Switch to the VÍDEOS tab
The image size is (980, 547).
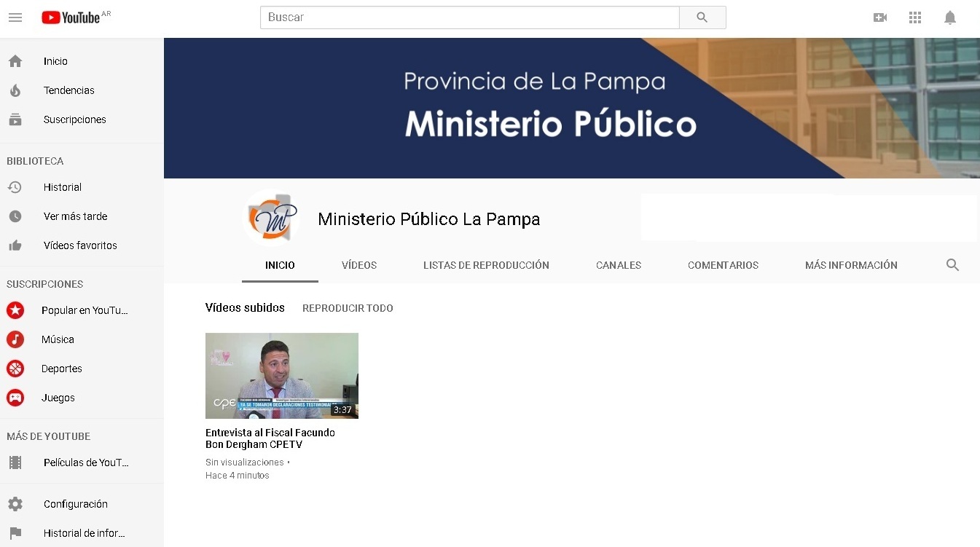(x=359, y=265)
